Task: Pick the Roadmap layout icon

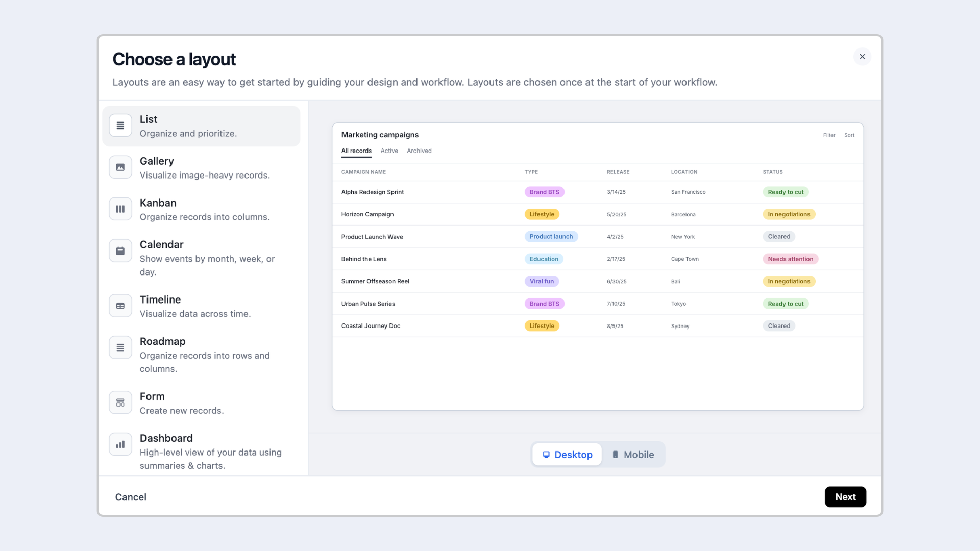Action: tap(120, 348)
